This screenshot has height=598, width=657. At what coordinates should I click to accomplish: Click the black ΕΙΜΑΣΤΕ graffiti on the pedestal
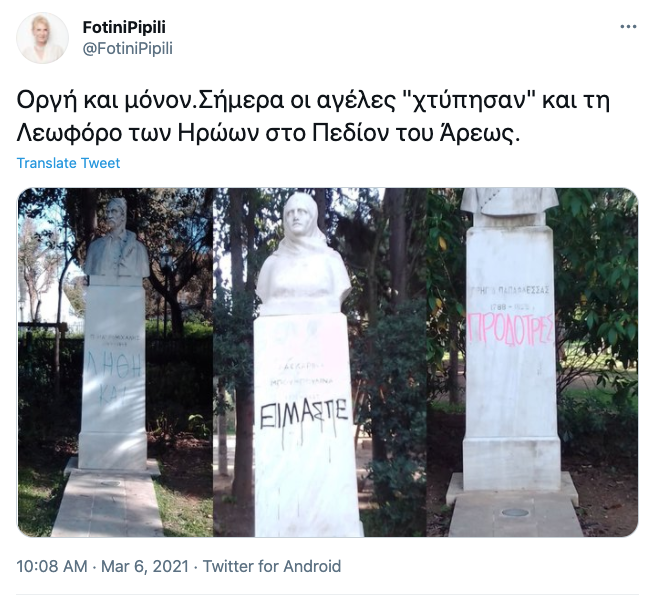tap(304, 414)
